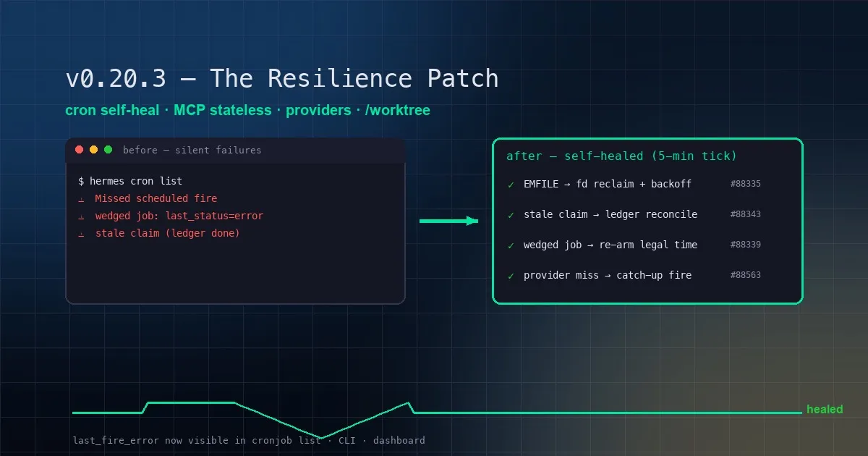Click terminal title 'before — silent failures'

[192, 151]
